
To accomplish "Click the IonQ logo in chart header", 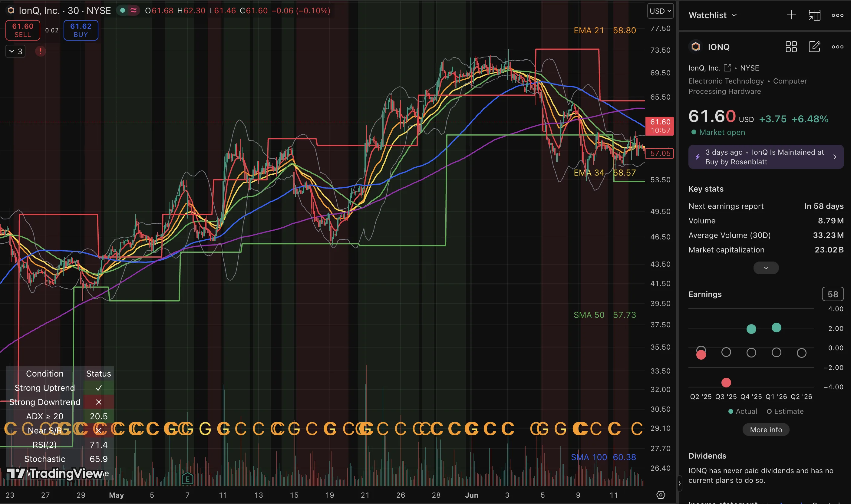I will point(11,11).
